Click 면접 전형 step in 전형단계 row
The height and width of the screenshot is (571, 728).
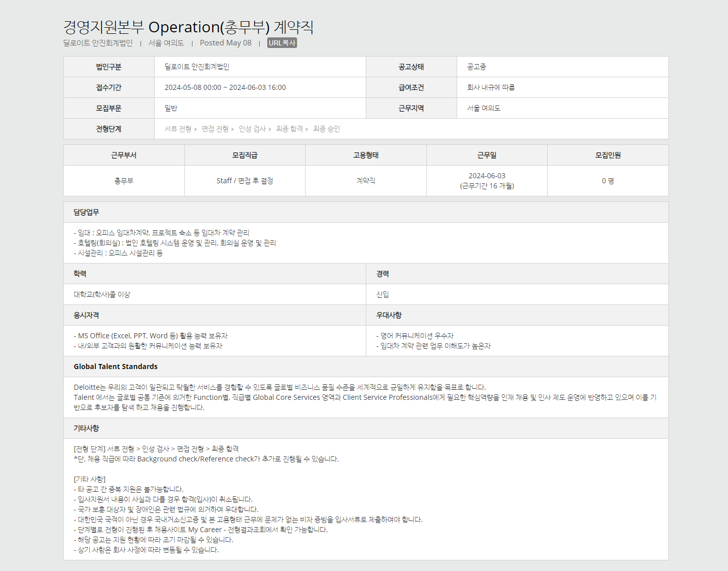coord(215,129)
